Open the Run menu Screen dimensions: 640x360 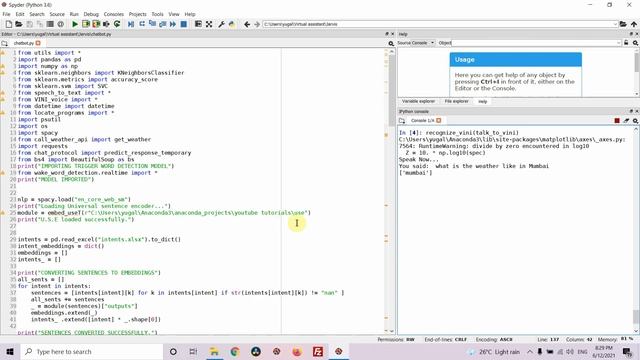74,14
